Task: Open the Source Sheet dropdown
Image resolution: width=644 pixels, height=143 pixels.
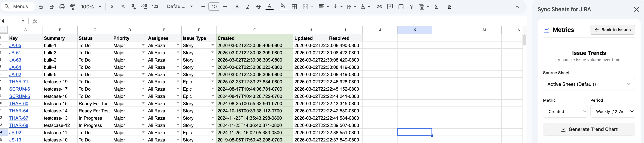Action: click(x=589, y=84)
